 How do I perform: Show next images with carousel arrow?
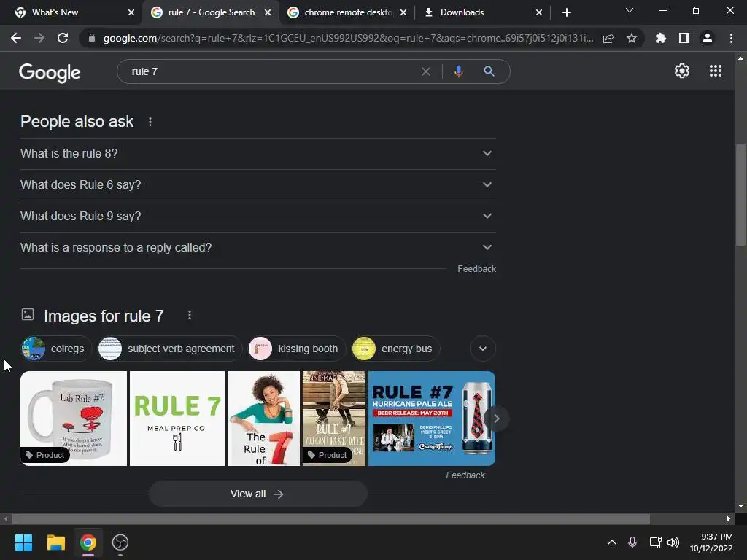tap(496, 419)
